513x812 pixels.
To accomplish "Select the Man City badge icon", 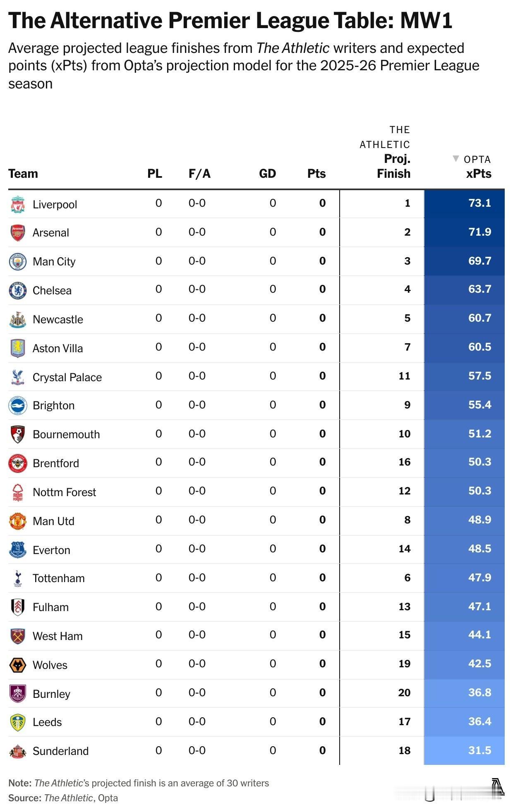I will [x=18, y=262].
